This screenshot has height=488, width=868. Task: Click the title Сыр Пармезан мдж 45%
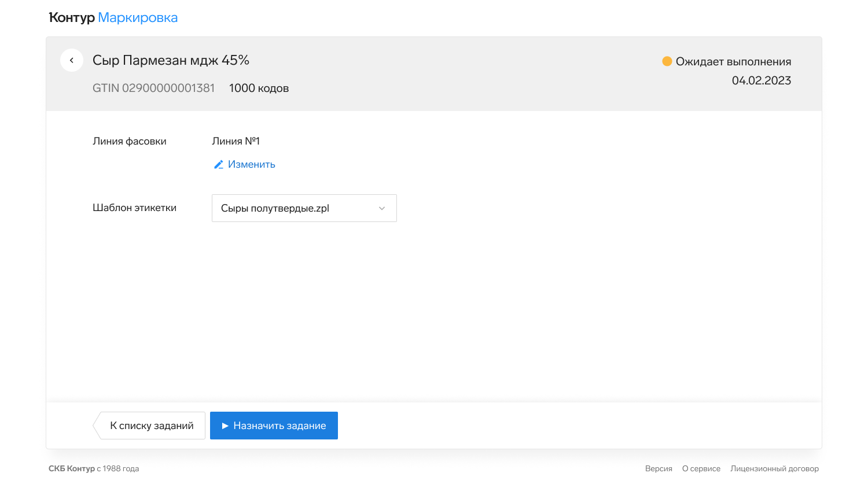[171, 60]
